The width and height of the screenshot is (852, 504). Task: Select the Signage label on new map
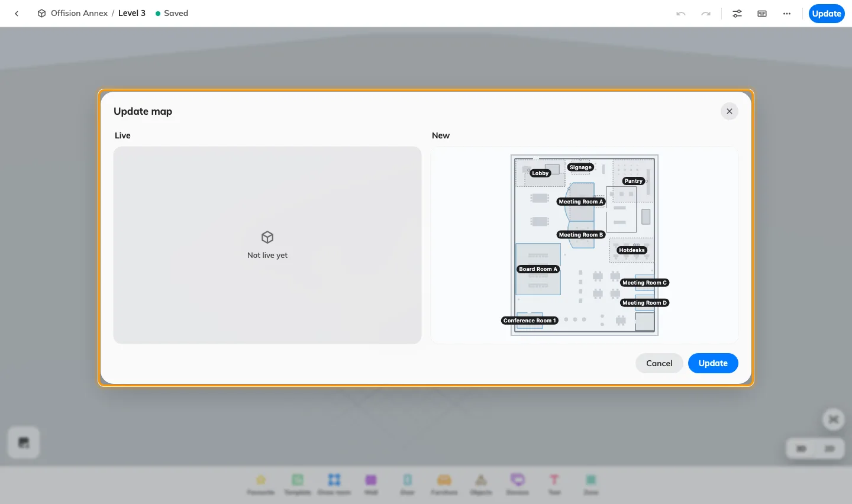(x=580, y=167)
